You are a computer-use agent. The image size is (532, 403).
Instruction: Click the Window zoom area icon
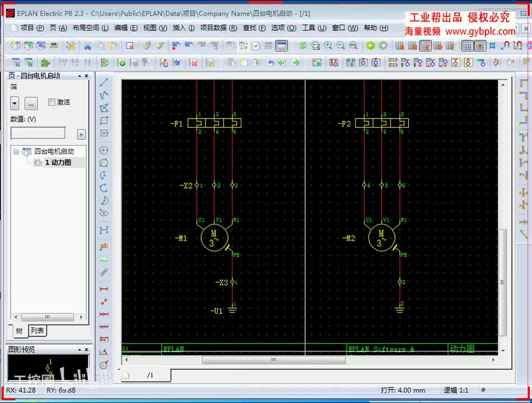coord(315,46)
